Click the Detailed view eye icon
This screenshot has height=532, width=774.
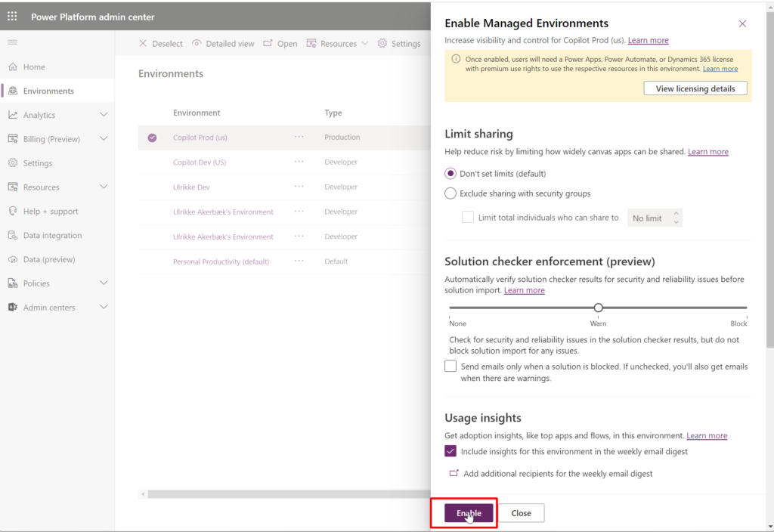click(x=197, y=43)
